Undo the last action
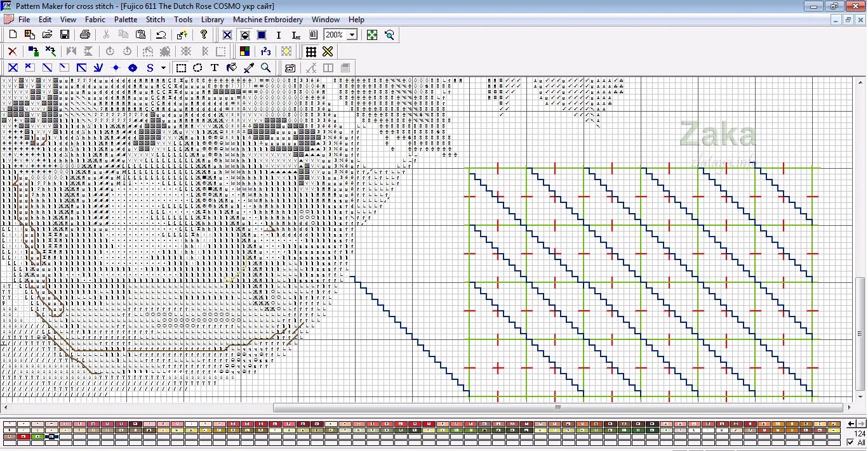868x451 pixels. [x=161, y=35]
